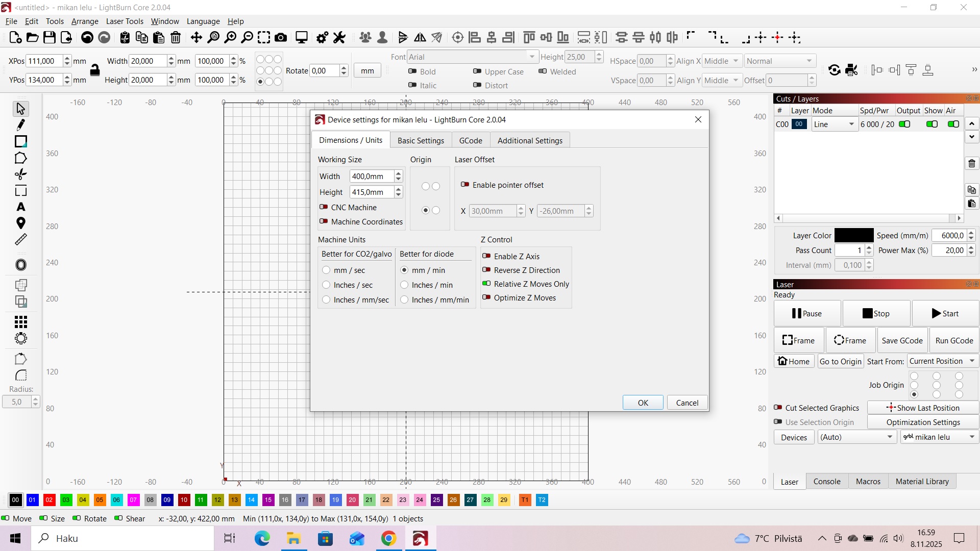This screenshot has height=551, width=980.
Task: Click the Save Project disk icon
Action: pos(49,37)
